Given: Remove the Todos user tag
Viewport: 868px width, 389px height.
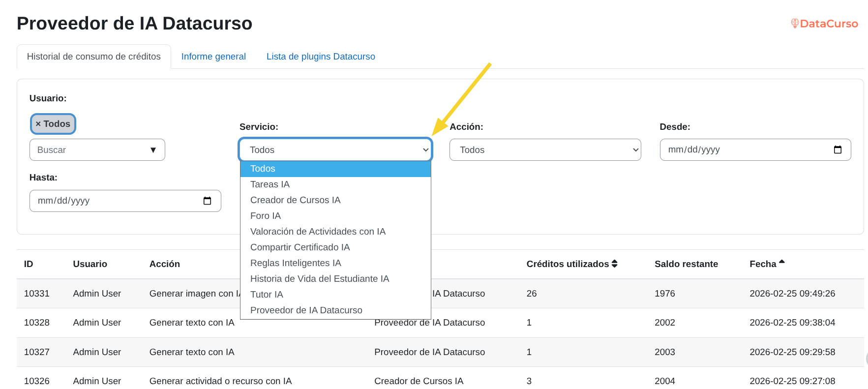Looking at the screenshot, I should (38, 124).
